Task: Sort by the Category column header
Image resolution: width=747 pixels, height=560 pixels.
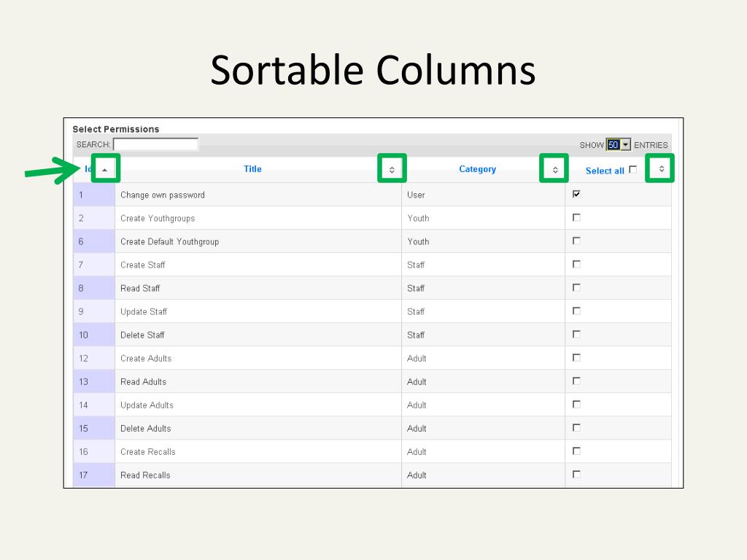Action: [x=477, y=169]
